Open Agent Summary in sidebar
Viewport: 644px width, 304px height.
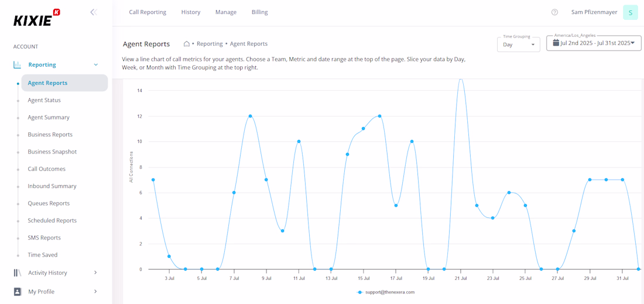[x=49, y=117]
